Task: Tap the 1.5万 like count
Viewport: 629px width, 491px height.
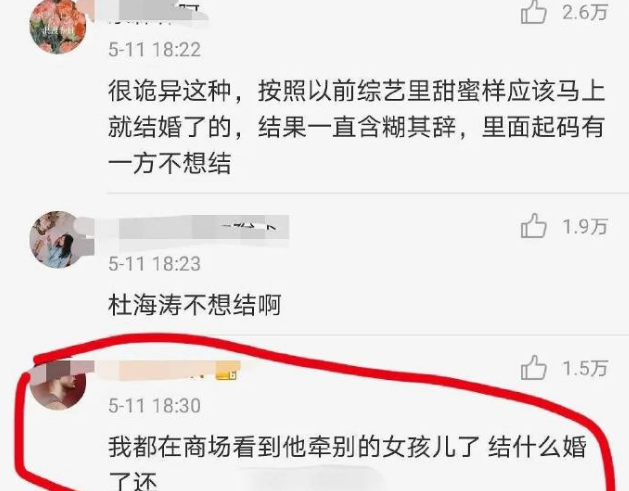Action: pos(585,368)
